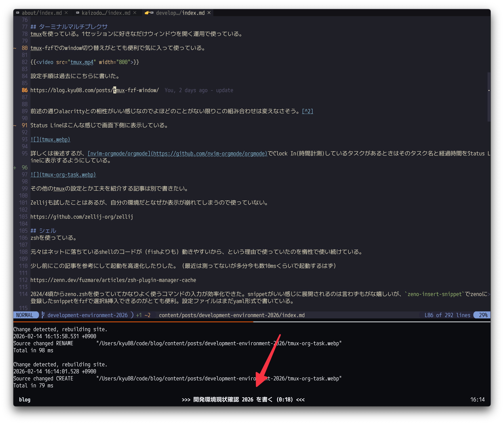Click git branch icon in status line
504x424 pixels.
(43, 315)
